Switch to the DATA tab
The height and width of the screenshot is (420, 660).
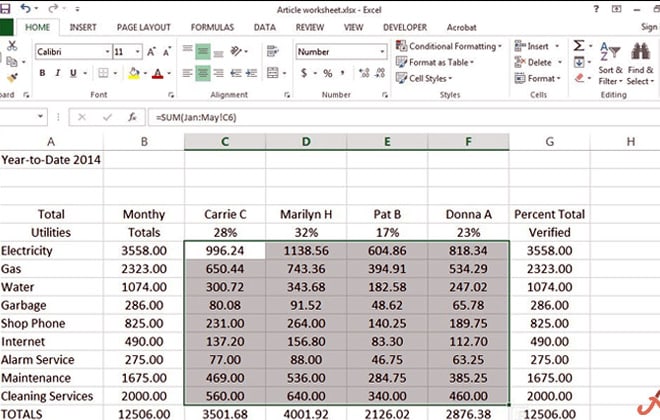265,27
